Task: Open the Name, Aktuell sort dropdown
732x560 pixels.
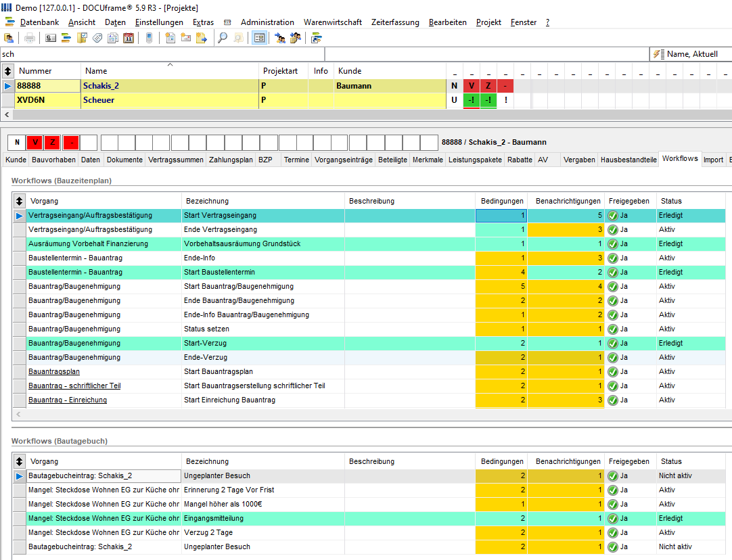Action: pos(691,54)
